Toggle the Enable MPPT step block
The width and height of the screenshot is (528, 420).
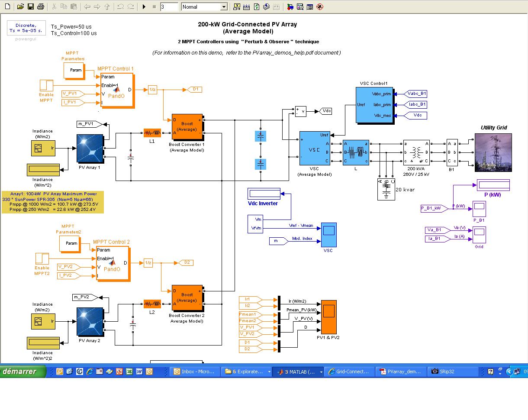[46, 85]
